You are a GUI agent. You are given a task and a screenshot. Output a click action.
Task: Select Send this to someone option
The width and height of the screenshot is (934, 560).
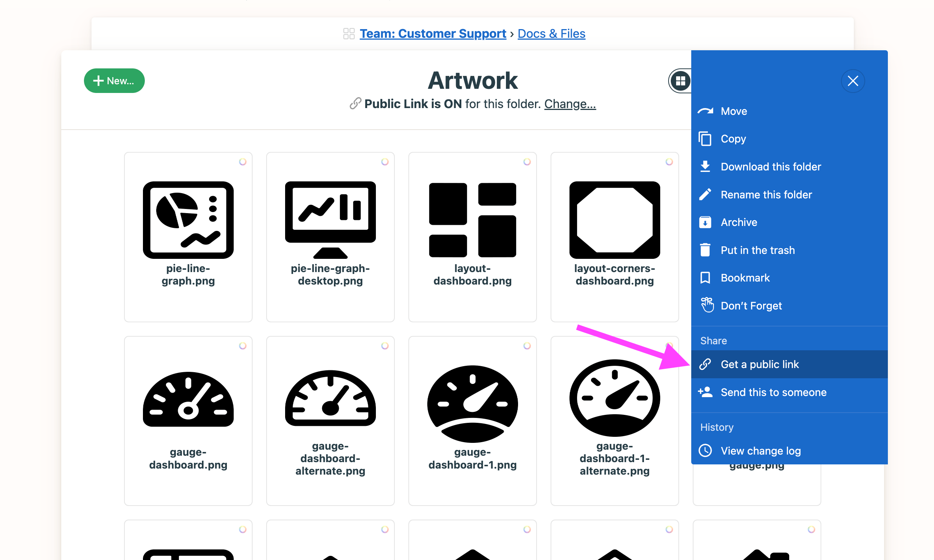coord(774,392)
